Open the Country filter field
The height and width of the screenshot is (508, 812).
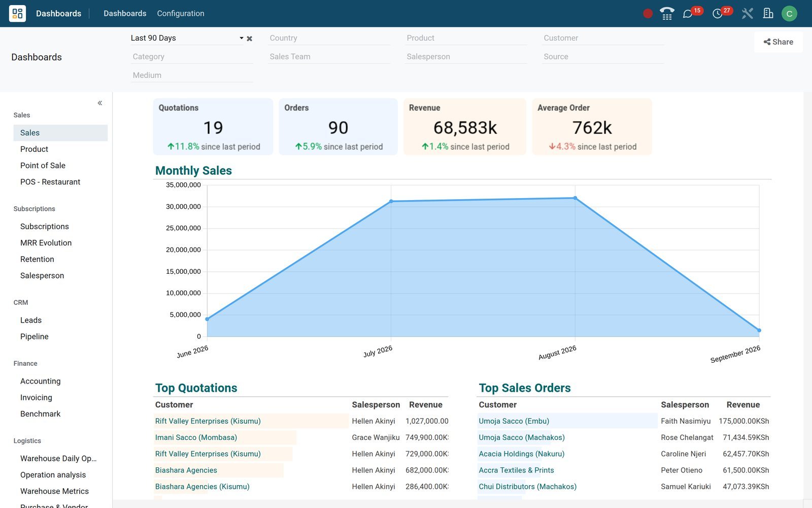(x=329, y=38)
